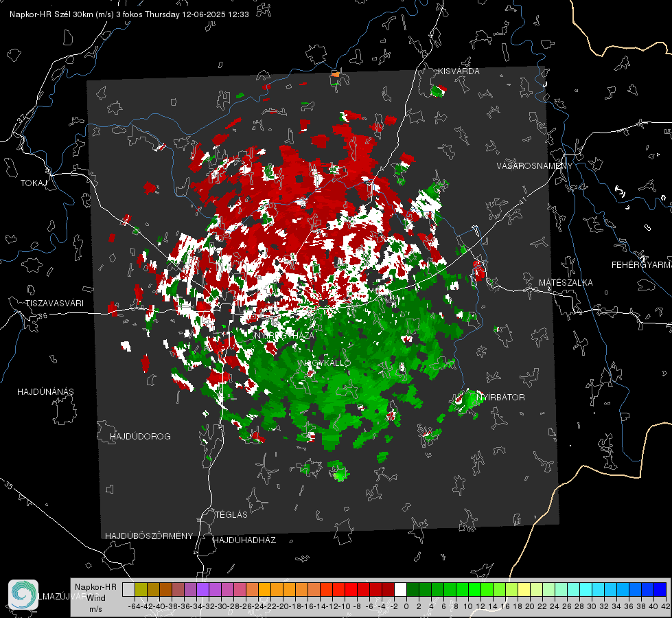
Task: Click the HAJDÚDOROG city label
Action: pyautogui.click(x=140, y=437)
